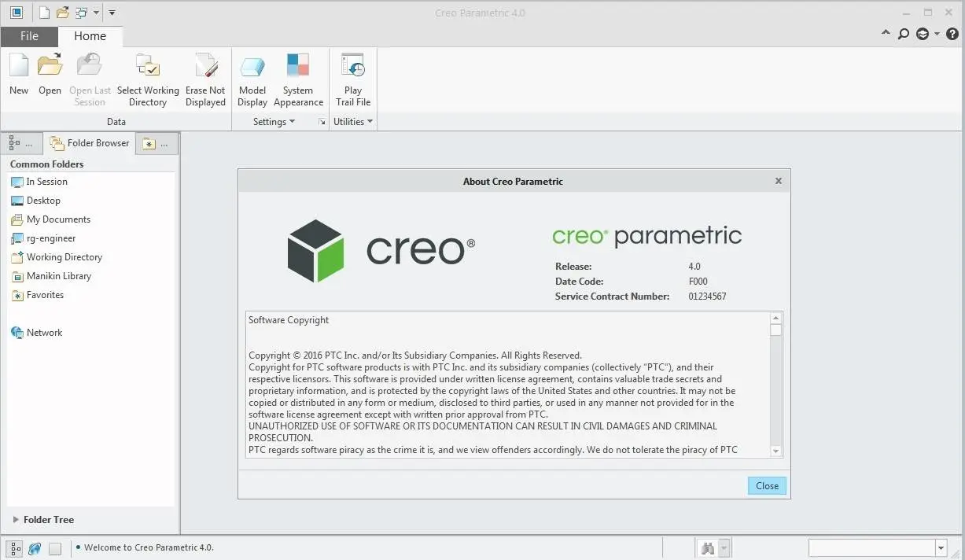Click the Open file ribbon button
This screenshot has height=560, width=965.
(50, 75)
